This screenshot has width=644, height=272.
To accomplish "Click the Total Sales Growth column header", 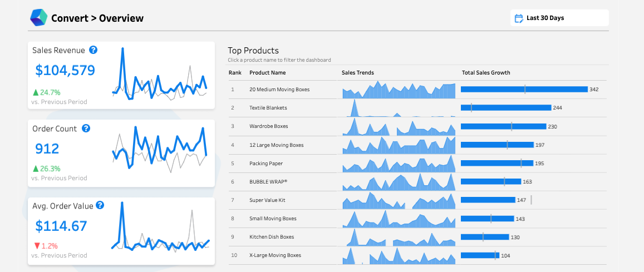I will click(x=486, y=73).
